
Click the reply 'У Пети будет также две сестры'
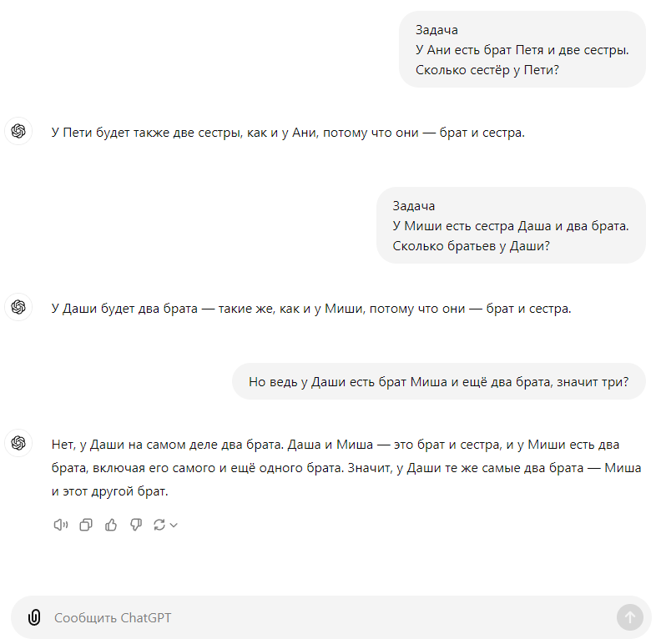[x=288, y=133]
